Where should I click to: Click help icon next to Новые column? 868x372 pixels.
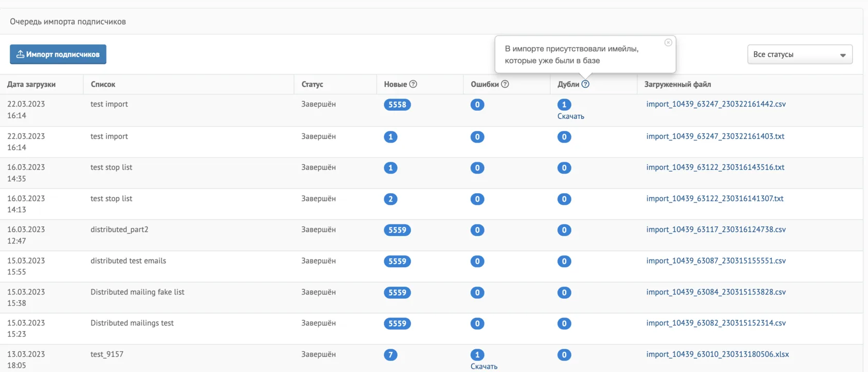click(x=413, y=84)
